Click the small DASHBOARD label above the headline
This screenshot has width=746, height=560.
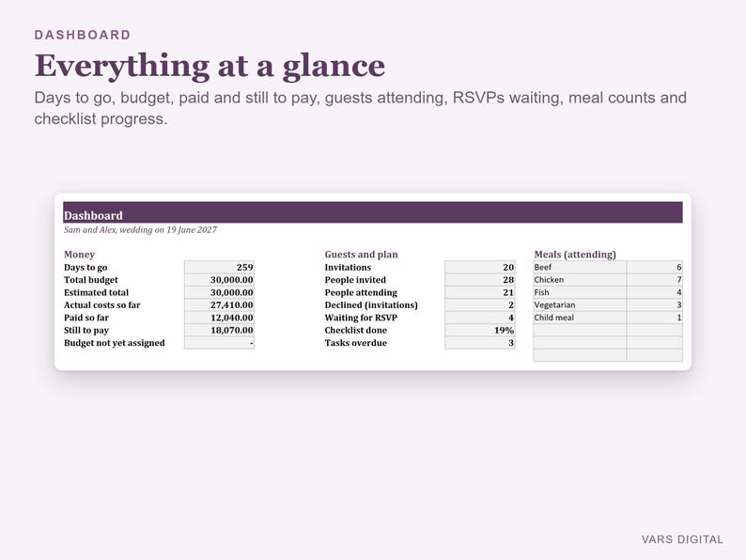(83, 35)
